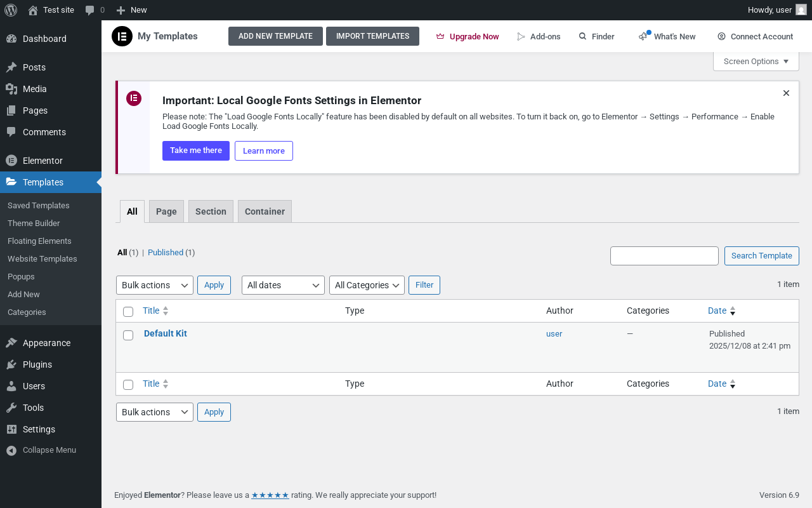The image size is (812, 508).
Task: Open the What's New megaphone icon
Action: [644, 36]
